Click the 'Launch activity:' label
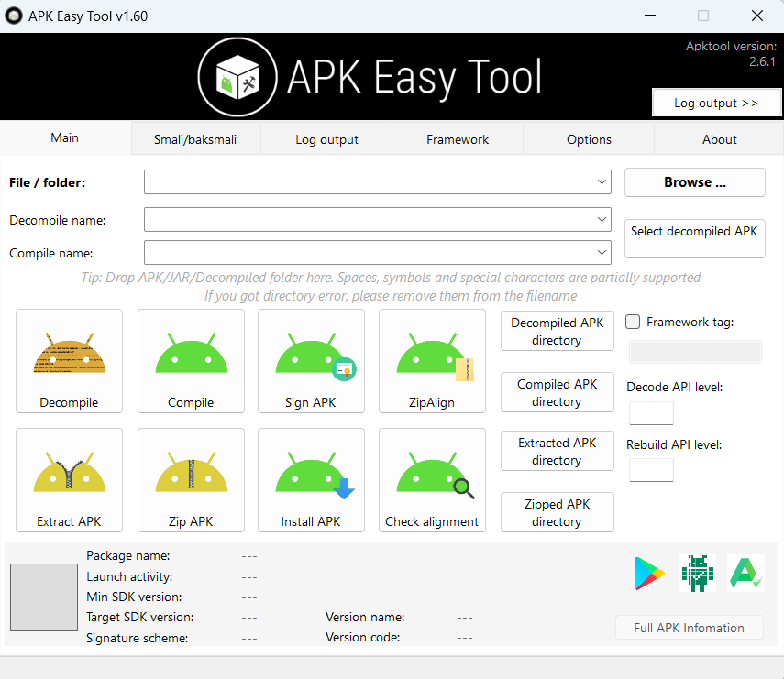 [129, 576]
